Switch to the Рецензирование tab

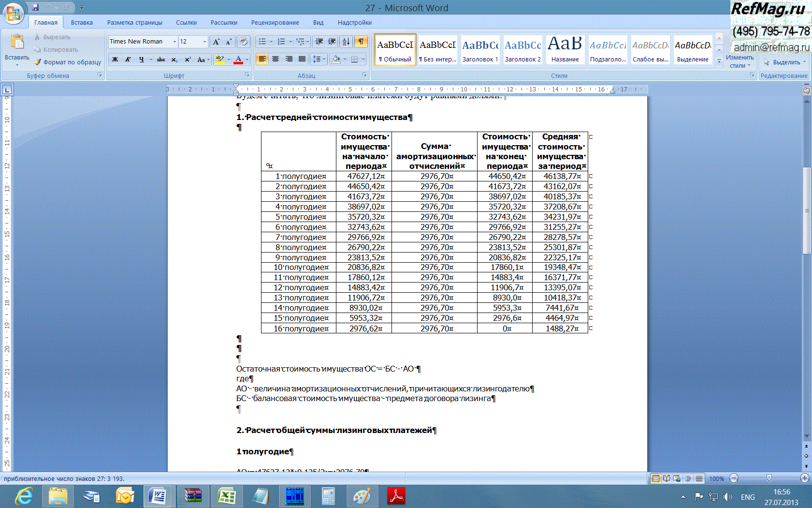point(275,22)
